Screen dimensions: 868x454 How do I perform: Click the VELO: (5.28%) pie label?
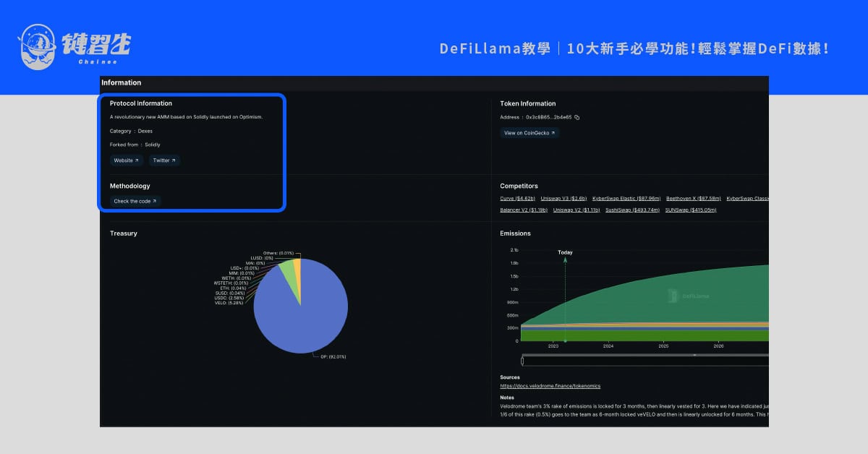point(229,303)
